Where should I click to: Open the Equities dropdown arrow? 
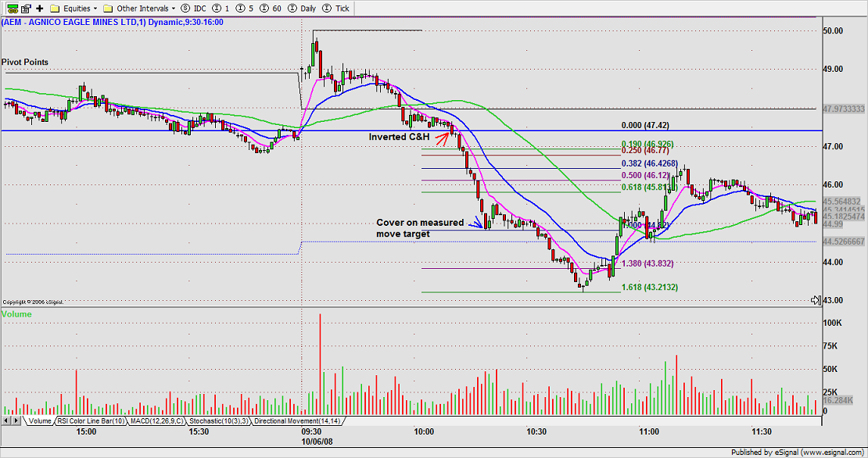[x=95, y=9]
